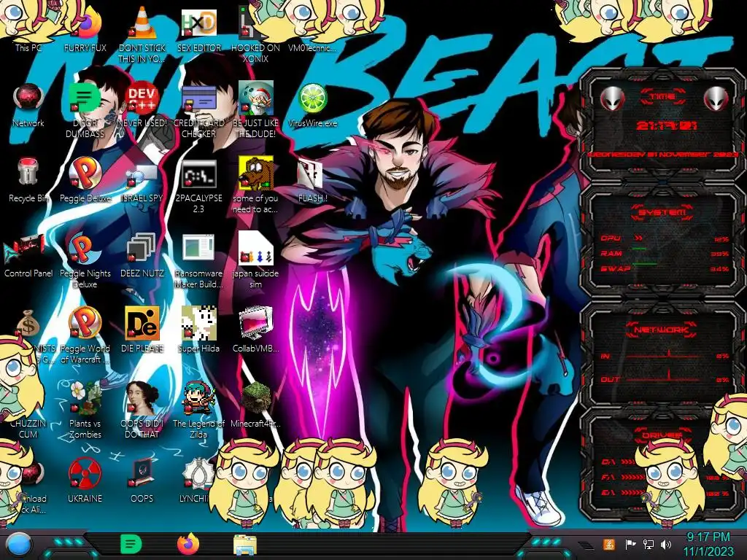Screen dimensions: 747x560
Task: Open the VLC cone desktop shortcut
Action: click(142, 23)
